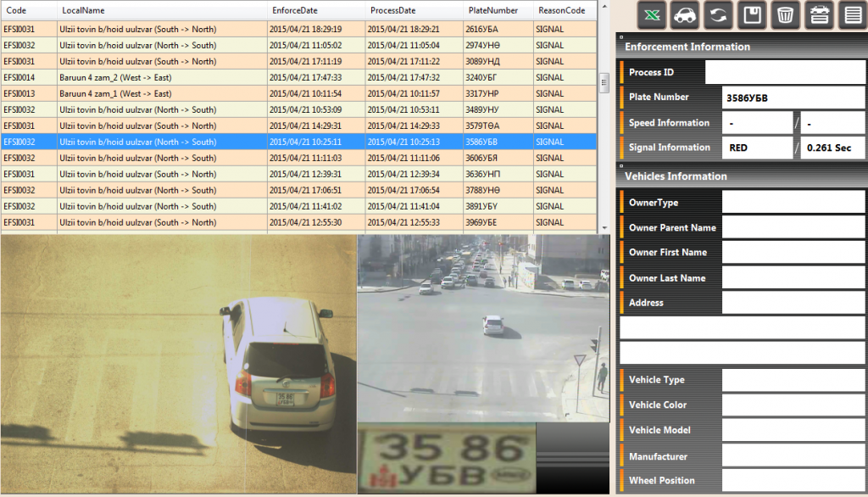
Task: Collapse the Enforcement Information section
Action: point(621,38)
